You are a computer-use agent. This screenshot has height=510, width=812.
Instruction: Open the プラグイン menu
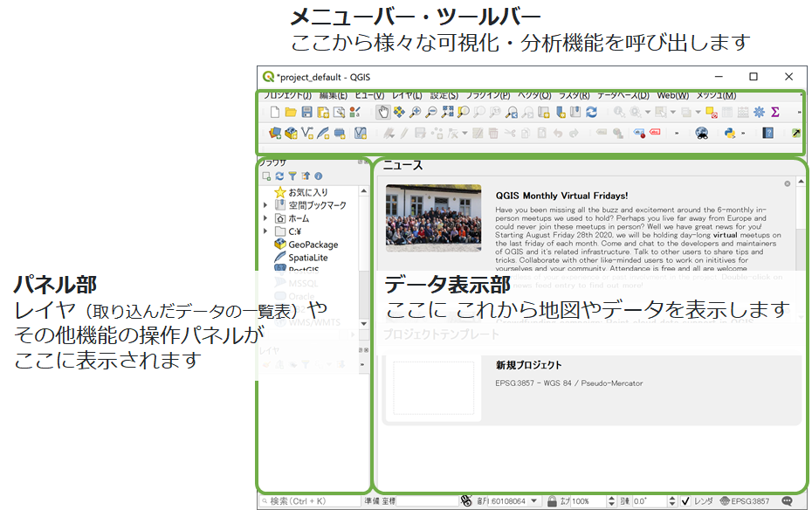pos(488,95)
